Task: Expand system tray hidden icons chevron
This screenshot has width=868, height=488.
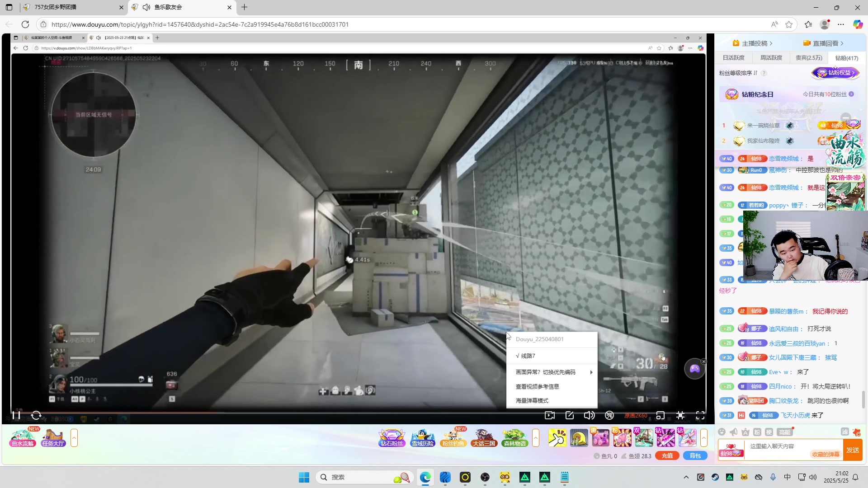Action: [686, 477]
